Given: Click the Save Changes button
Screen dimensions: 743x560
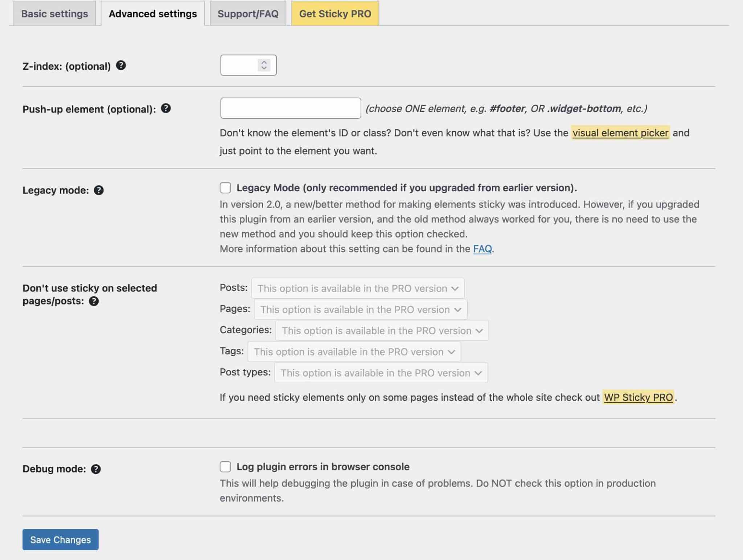Looking at the screenshot, I should pyautogui.click(x=61, y=539).
